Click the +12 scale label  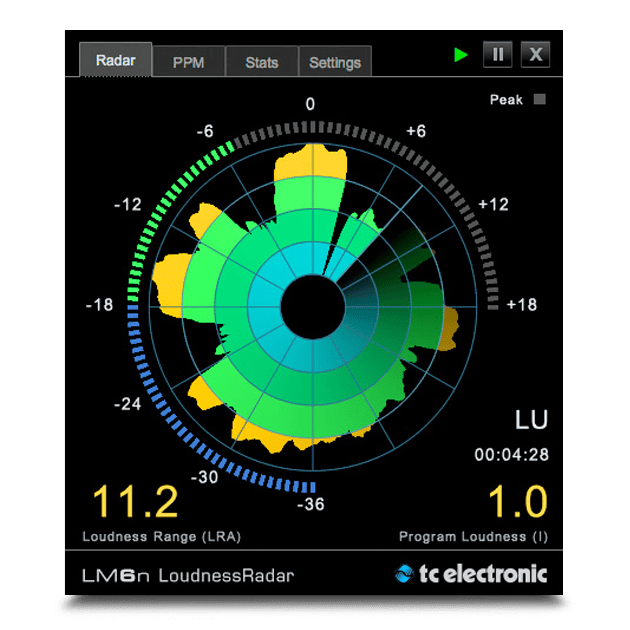point(493,205)
